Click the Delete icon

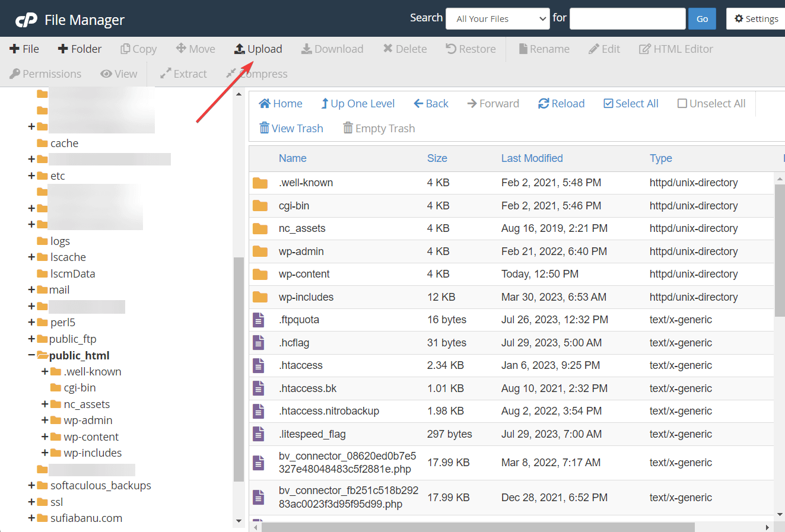coord(405,49)
